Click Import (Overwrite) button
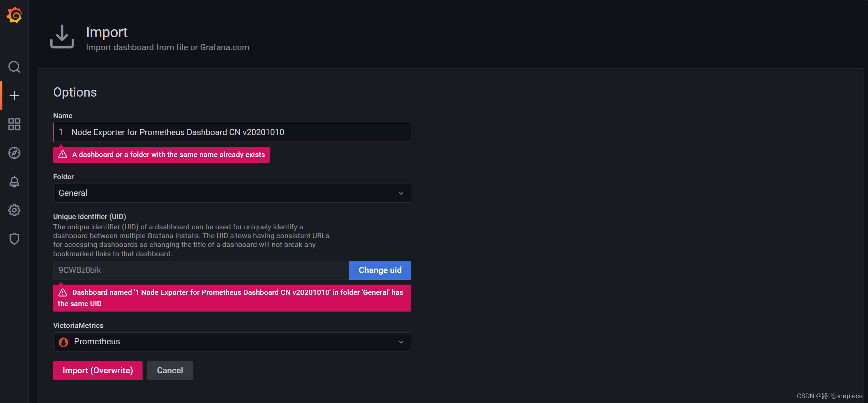This screenshot has height=403, width=868. point(98,371)
